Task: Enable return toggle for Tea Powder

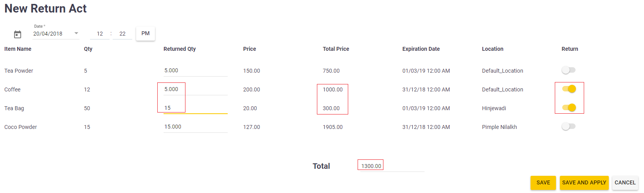Action: [568, 70]
